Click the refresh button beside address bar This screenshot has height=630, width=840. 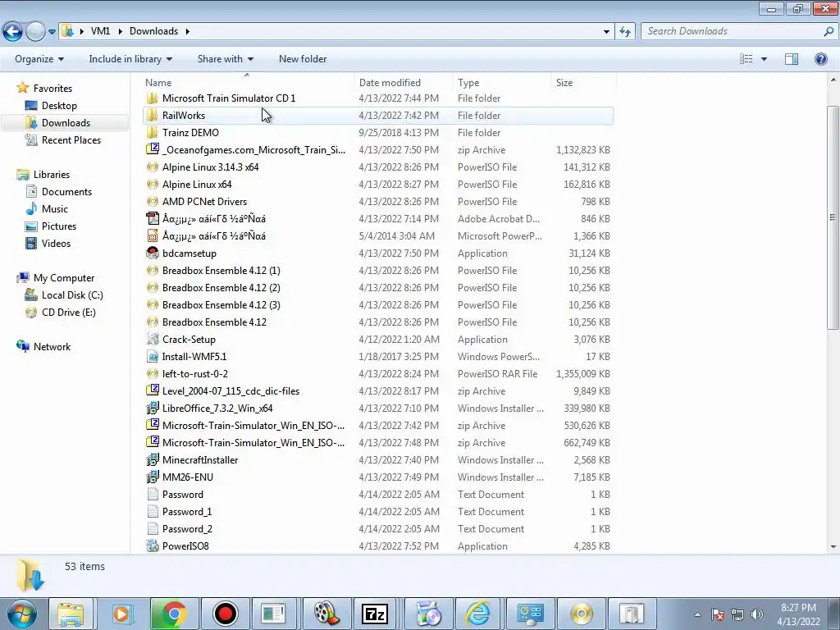(x=624, y=32)
